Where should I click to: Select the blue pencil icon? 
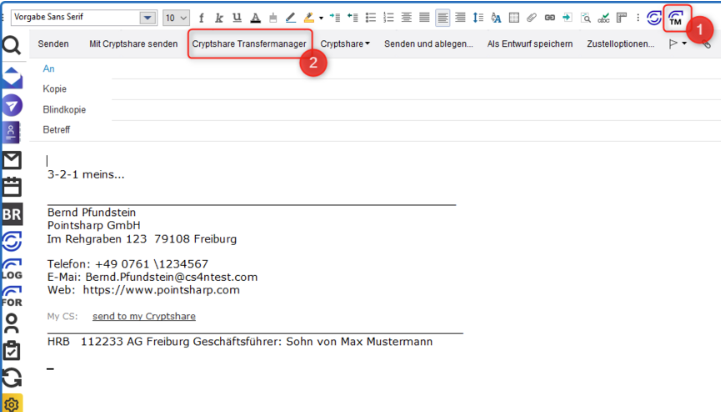[x=291, y=18]
